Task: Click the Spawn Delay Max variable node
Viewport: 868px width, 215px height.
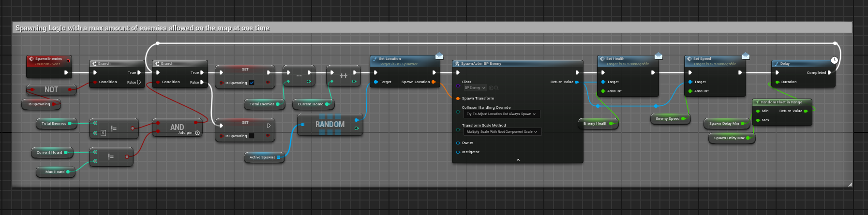Action: click(x=729, y=138)
